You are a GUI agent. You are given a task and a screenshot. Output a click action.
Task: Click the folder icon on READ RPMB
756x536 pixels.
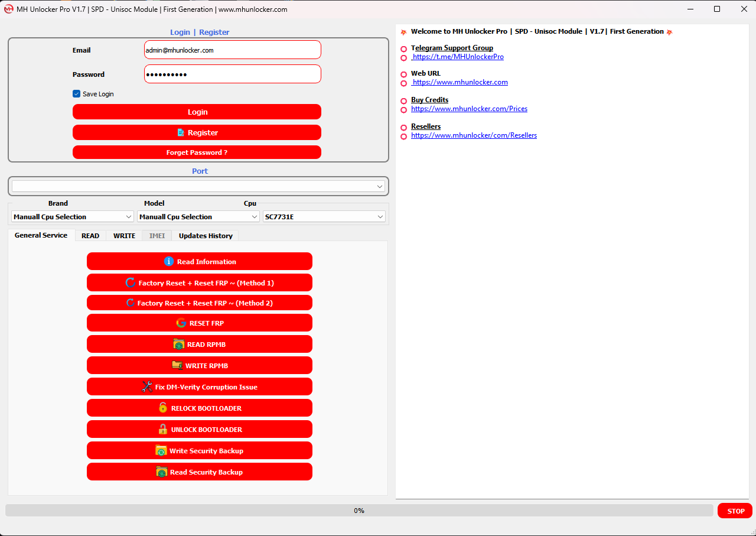[x=179, y=344]
